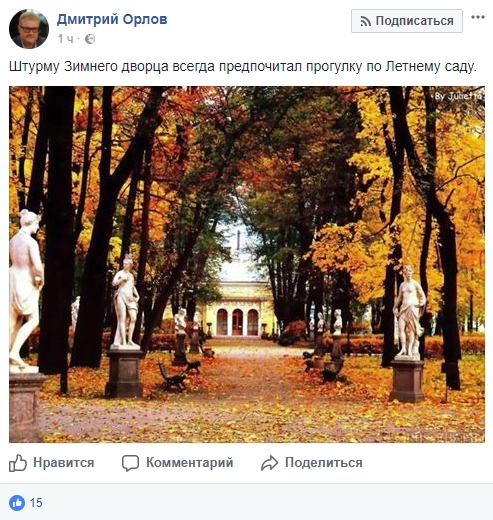Click the public globe privacy icon
Screen dimensions: 493x520
click(x=90, y=39)
